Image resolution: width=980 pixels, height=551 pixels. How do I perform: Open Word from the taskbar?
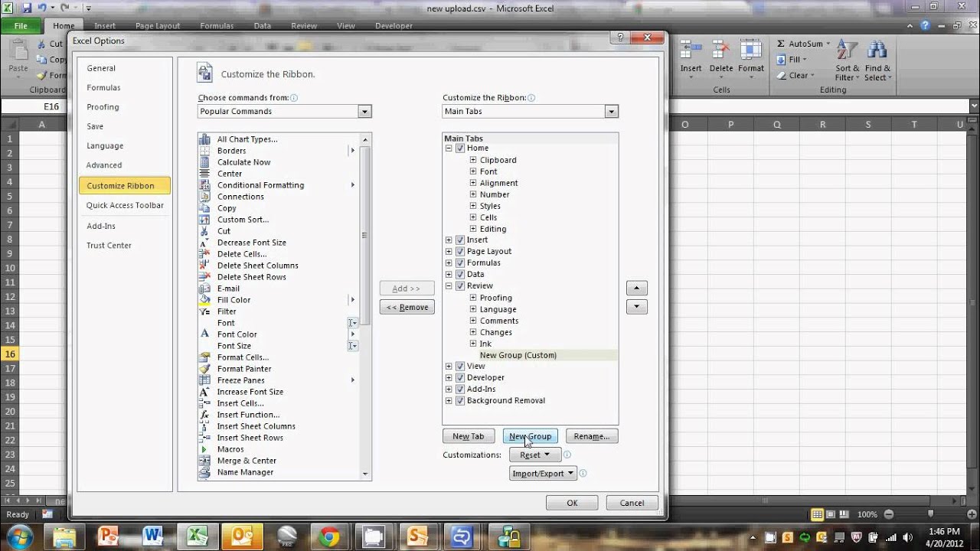152,536
